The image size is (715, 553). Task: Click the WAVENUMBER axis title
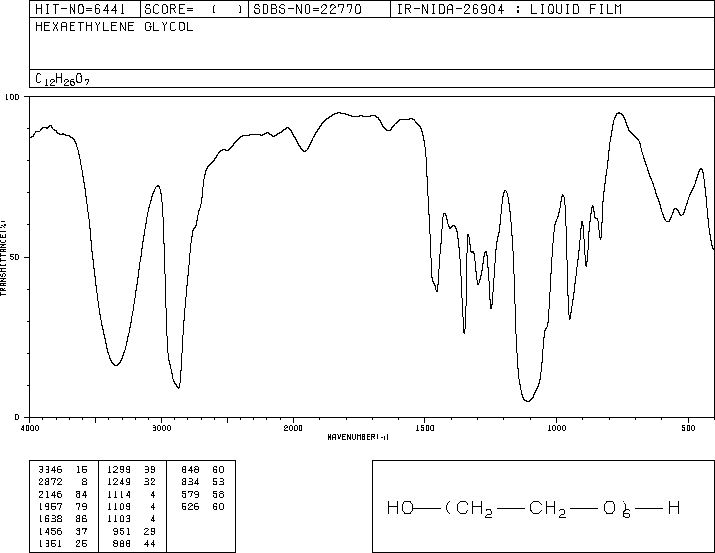(358, 437)
